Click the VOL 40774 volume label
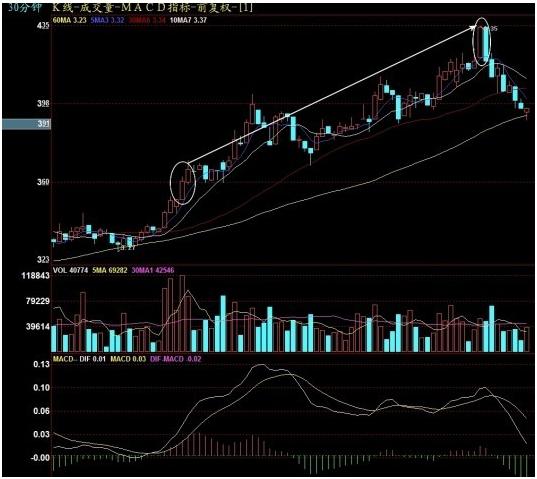 (x=70, y=270)
